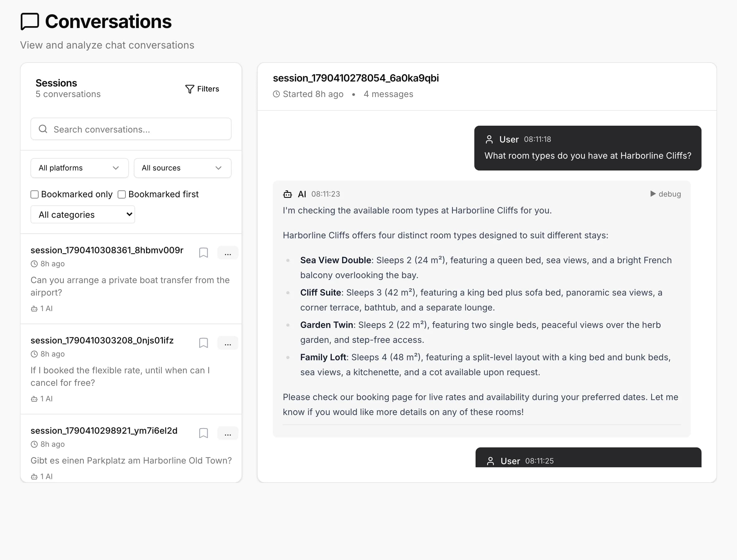Click the clock icon under session ym7i6el2d
Viewport: 737px width, 560px height.
(34, 445)
